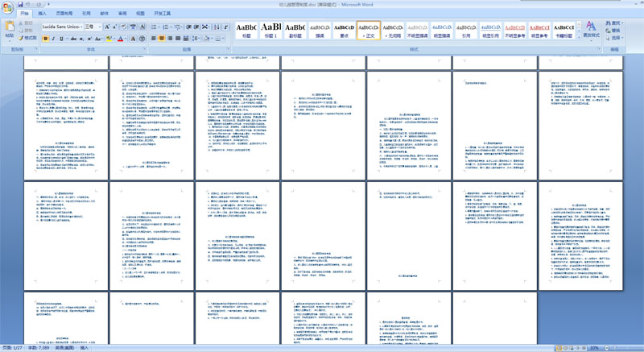Open the font name dropdown

tap(81, 27)
